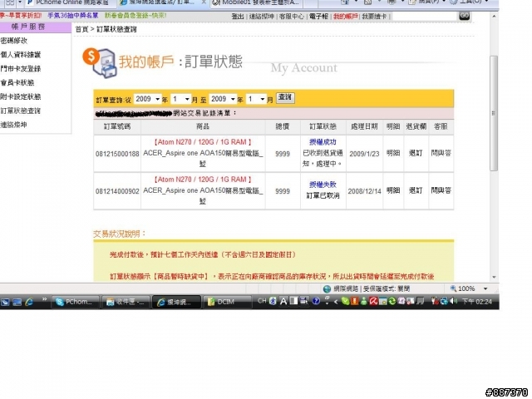Click the volume speaker tray icon

coord(453,301)
